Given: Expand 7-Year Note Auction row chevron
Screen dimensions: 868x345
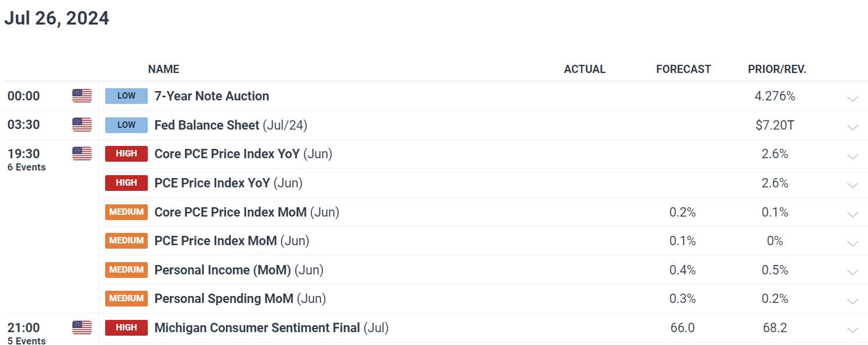Looking at the screenshot, I should coord(852,98).
